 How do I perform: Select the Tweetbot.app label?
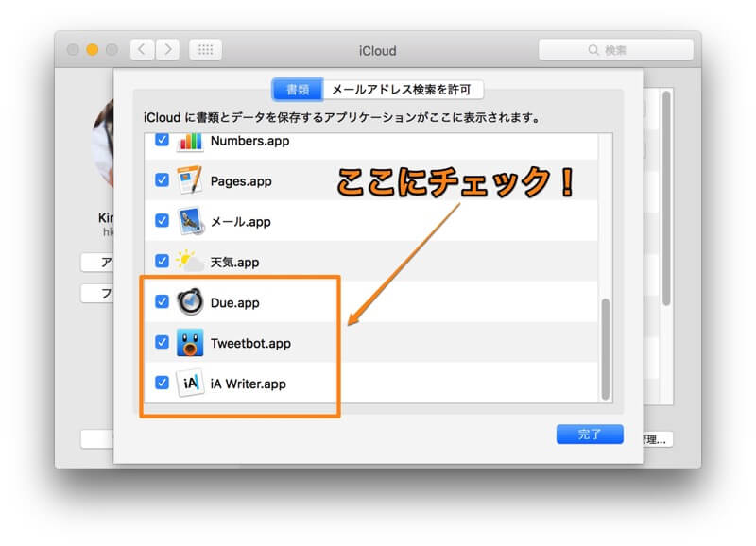(x=250, y=343)
